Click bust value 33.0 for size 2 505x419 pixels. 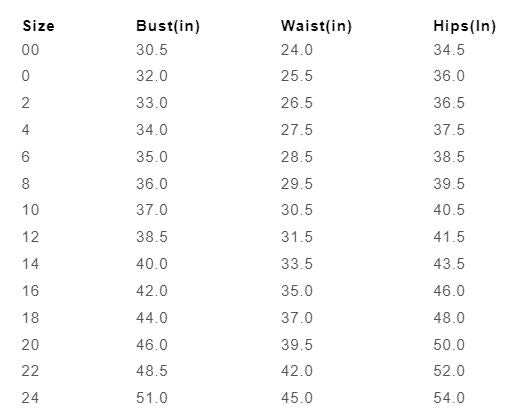[x=152, y=103]
